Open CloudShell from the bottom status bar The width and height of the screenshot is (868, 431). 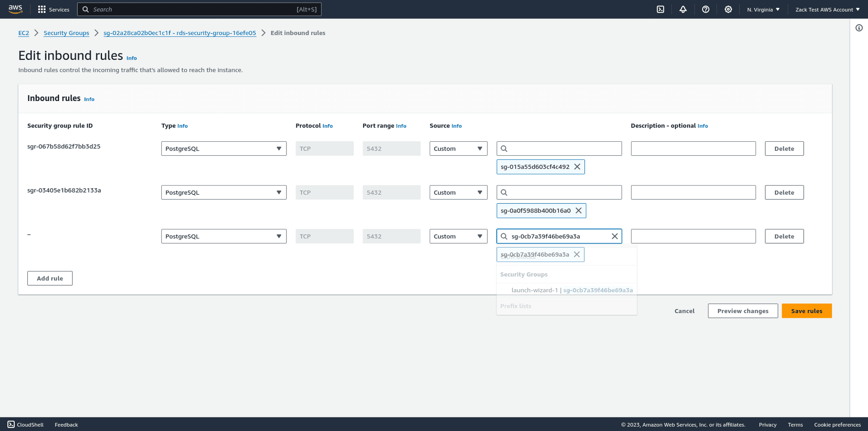pyautogui.click(x=26, y=424)
